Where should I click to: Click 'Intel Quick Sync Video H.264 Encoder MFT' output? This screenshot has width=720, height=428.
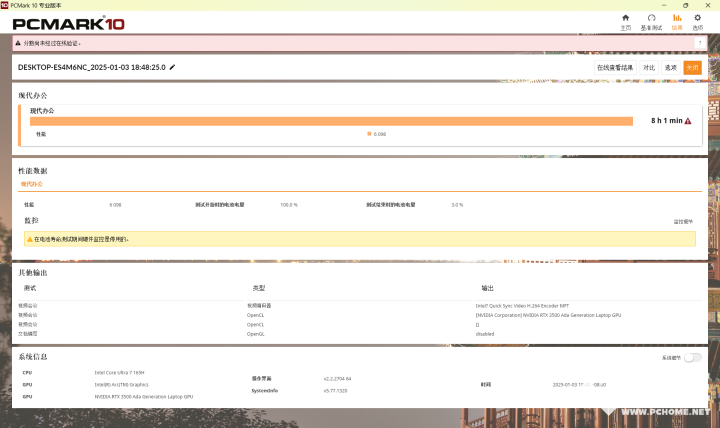[522, 306]
